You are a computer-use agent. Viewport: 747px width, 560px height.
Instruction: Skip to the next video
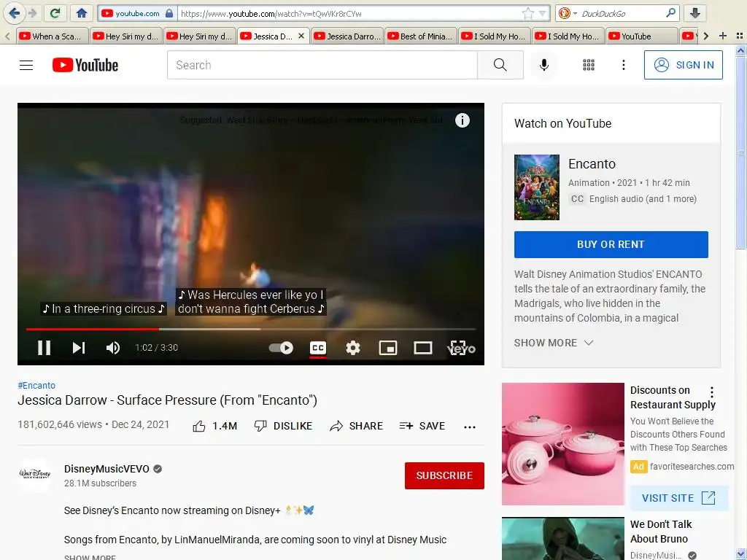pos(79,348)
